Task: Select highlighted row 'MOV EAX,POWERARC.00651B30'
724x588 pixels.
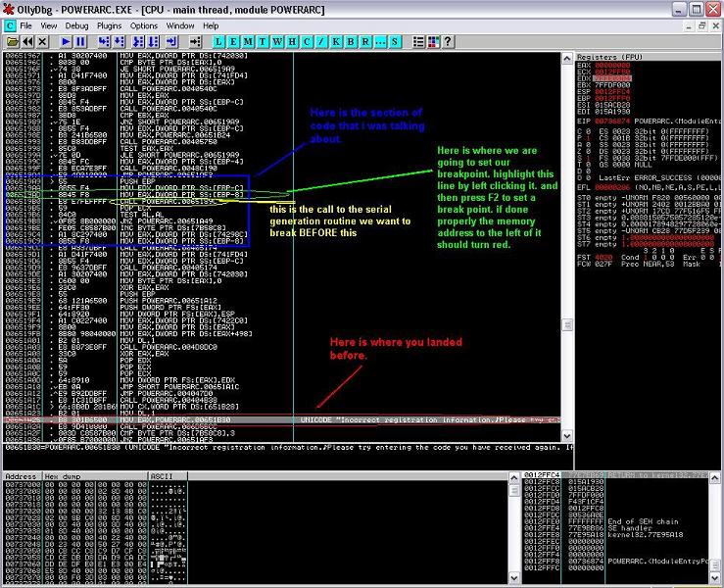Action: click(x=281, y=419)
